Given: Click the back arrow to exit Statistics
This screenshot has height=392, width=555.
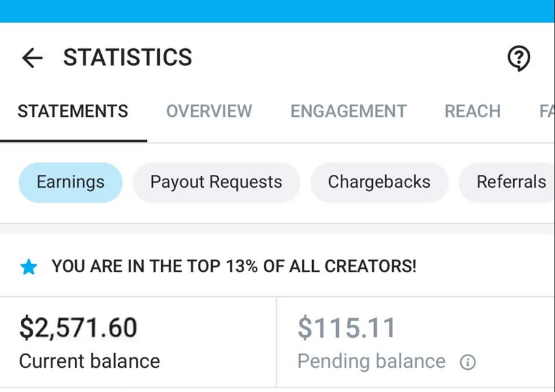Looking at the screenshot, I should click(31, 58).
